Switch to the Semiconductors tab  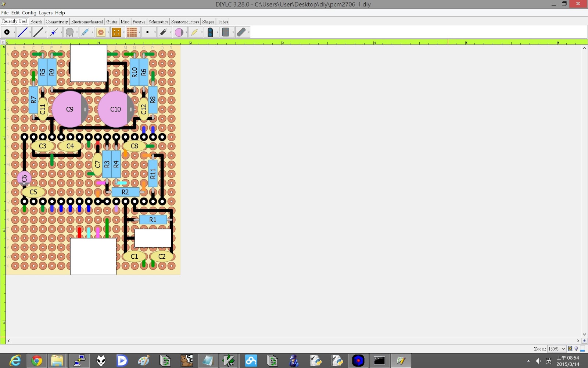[185, 22]
